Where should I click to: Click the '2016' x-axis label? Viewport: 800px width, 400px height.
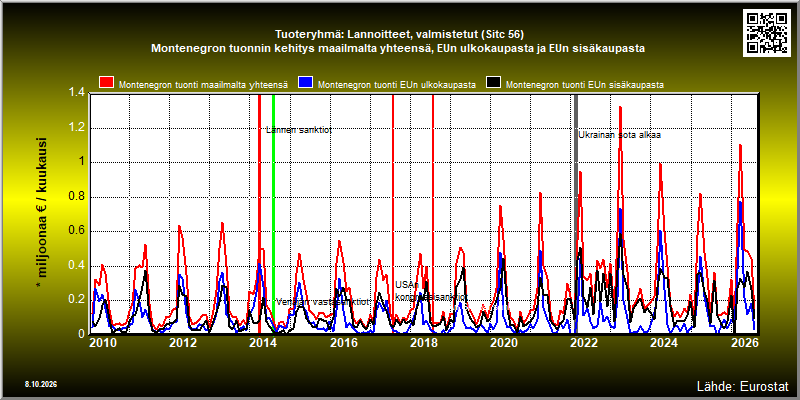pyautogui.click(x=344, y=343)
